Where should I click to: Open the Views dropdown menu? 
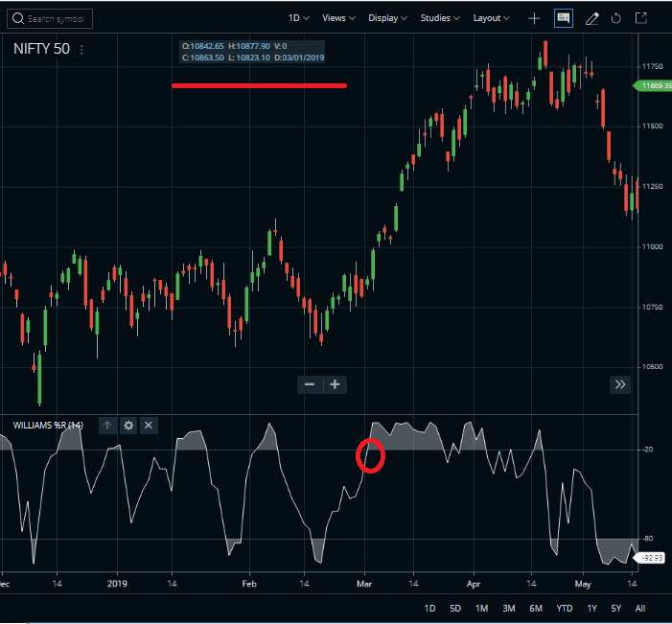point(338,18)
